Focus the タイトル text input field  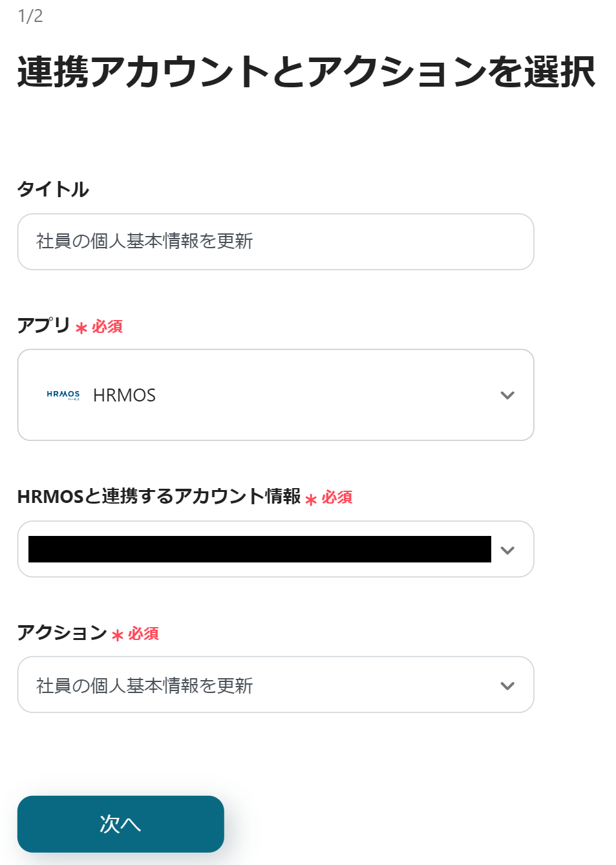coord(275,242)
